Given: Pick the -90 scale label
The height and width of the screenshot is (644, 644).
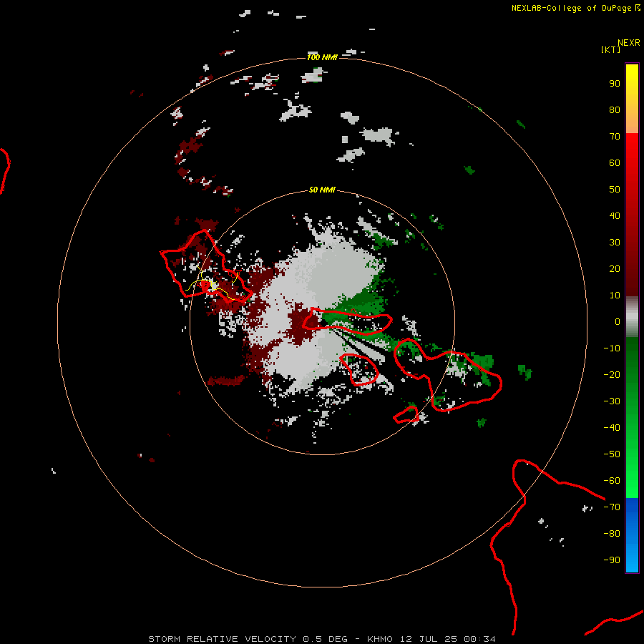Looking at the screenshot, I should 612,560.
